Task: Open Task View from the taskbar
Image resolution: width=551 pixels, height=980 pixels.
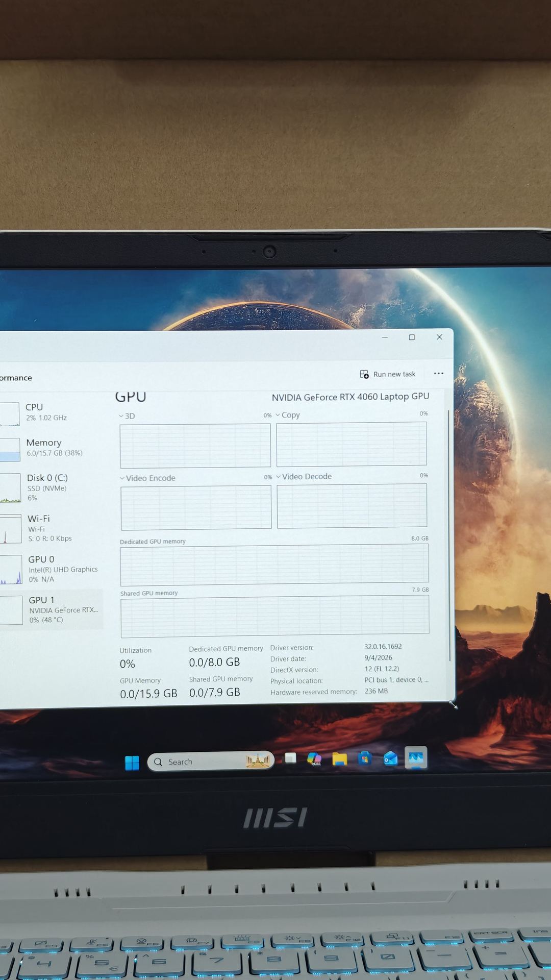Action: pos(291,758)
